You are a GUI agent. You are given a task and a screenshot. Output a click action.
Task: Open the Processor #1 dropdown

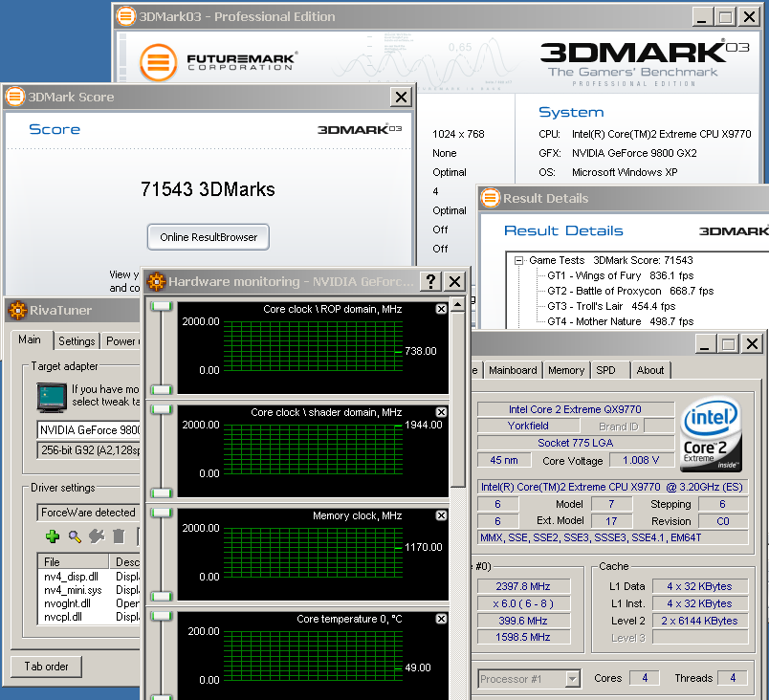572,679
